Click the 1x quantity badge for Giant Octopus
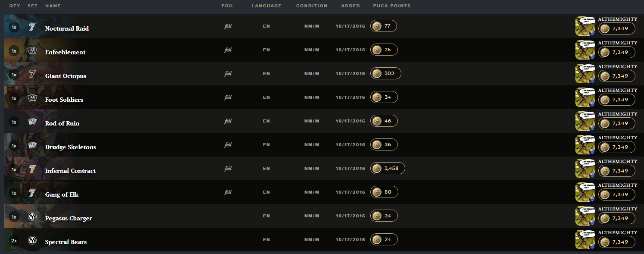 click(x=14, y=75)
